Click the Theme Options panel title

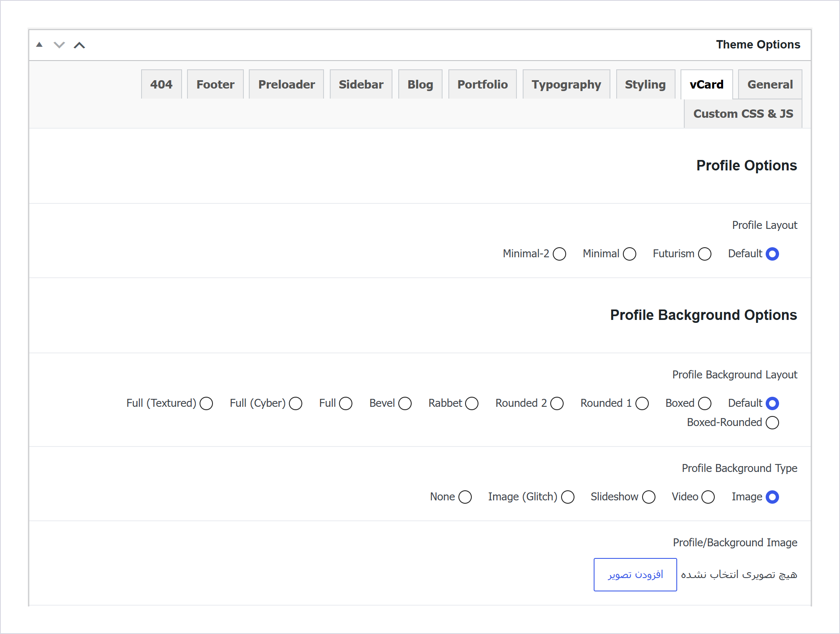758,45
